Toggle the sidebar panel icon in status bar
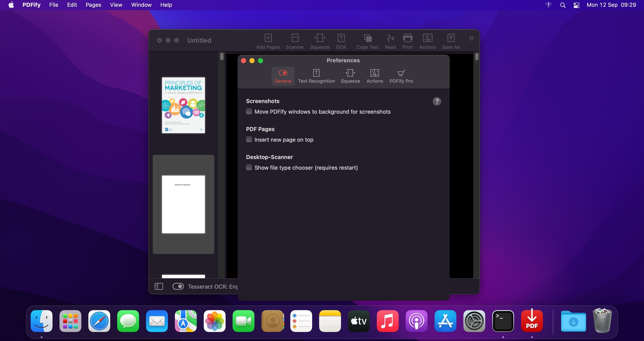 (x=159, y=286)
